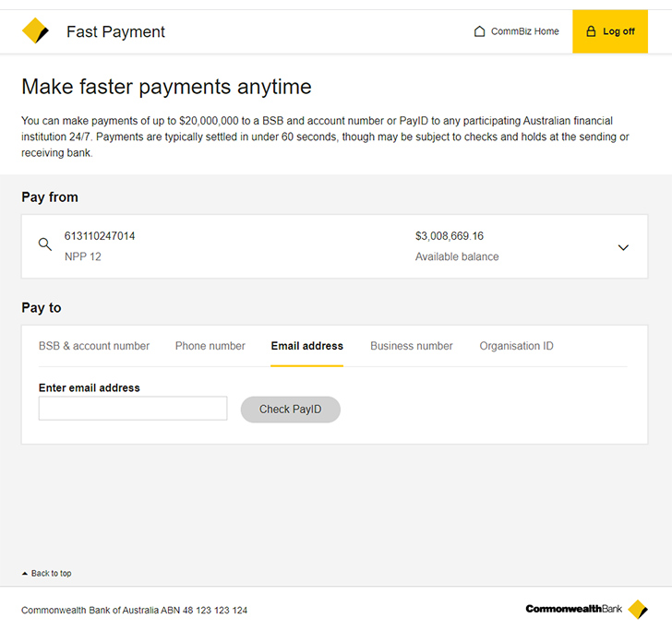Image resolution: width=672 pixels, height=642 pixels.
Task: Click the small arrow beside Back to top
Action: (25, 574)
